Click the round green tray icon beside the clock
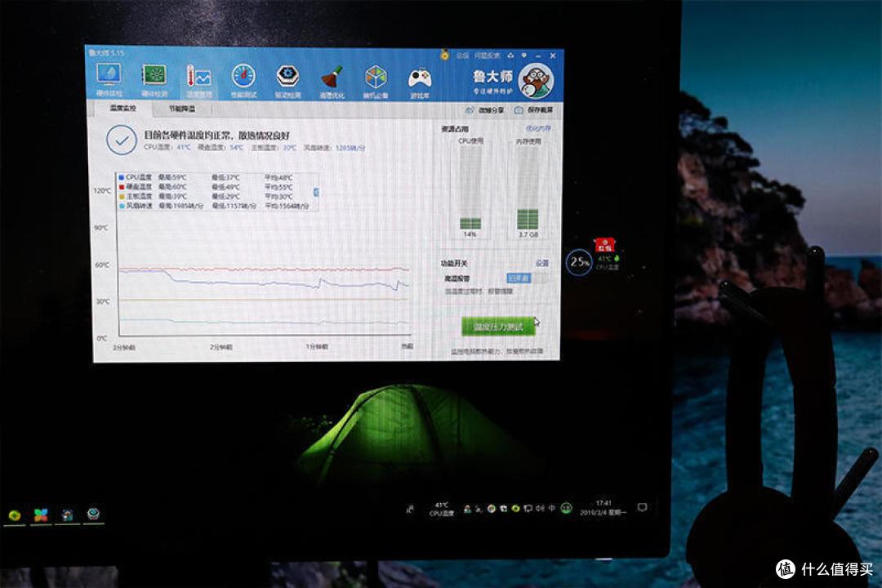Image resolution: width=882 pixels, height=588 pixels. 567,508
